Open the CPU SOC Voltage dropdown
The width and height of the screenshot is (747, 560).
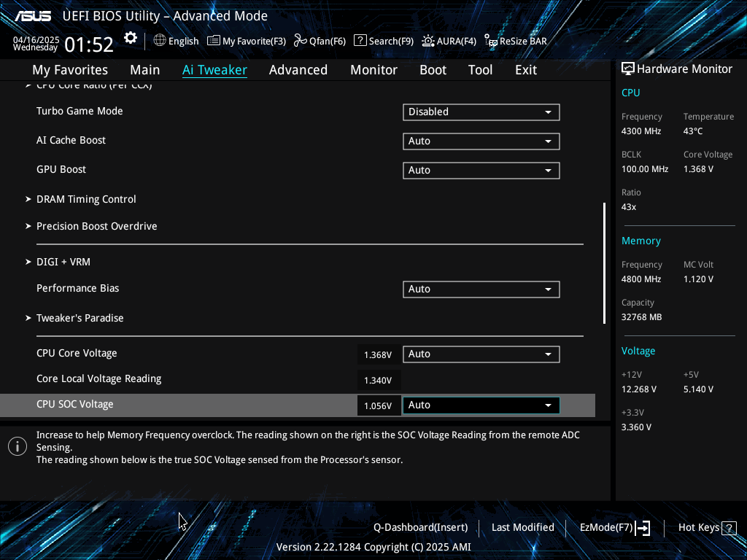point(481,405)
